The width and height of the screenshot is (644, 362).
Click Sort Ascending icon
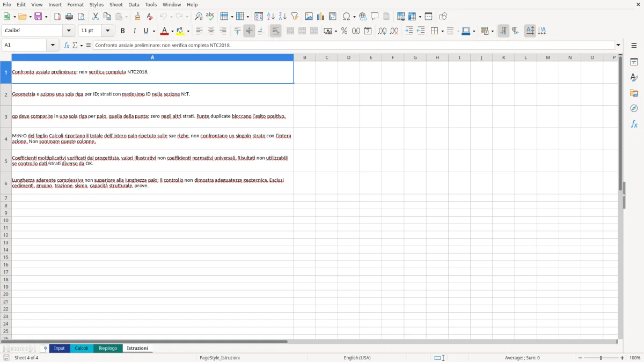coord(271,17)
